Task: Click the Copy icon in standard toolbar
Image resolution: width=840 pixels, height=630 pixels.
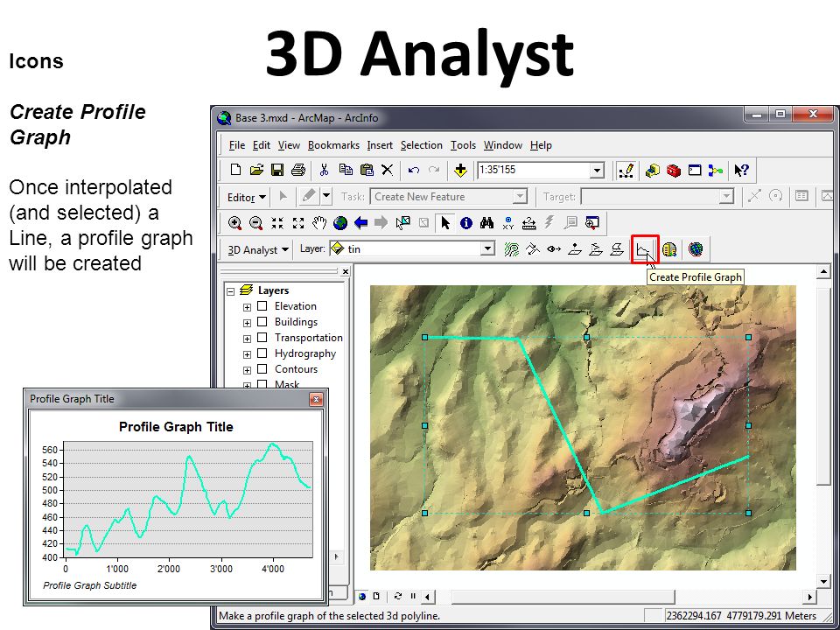Action: pyautogui.click(x=346, y=171)
